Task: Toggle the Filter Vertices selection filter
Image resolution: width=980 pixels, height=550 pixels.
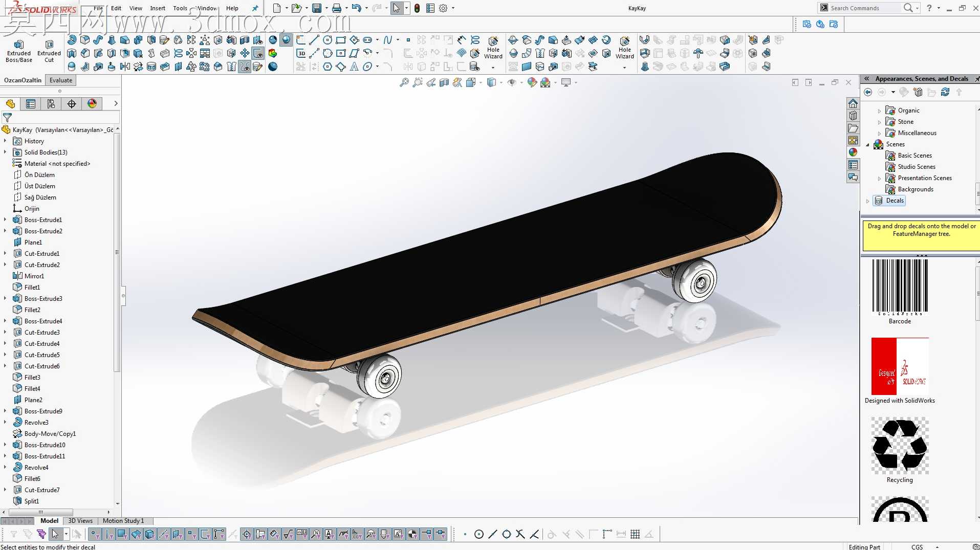Action: coord(95,534)
